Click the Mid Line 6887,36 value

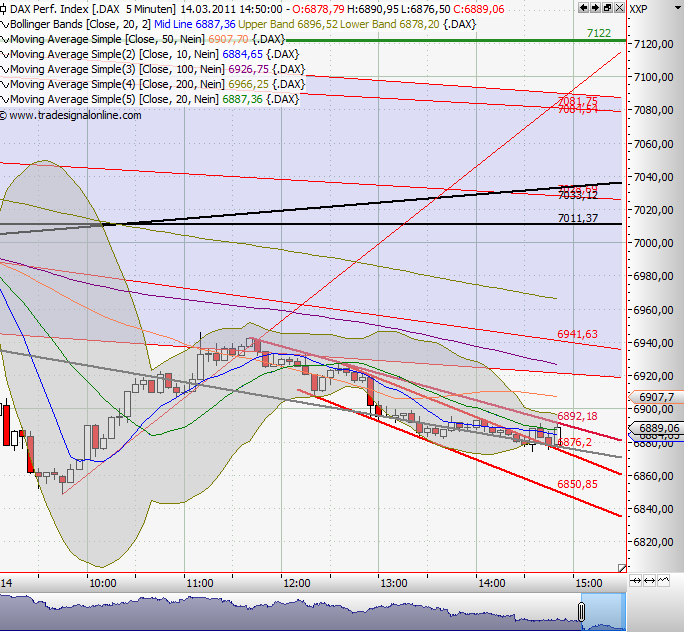point(195,24)
